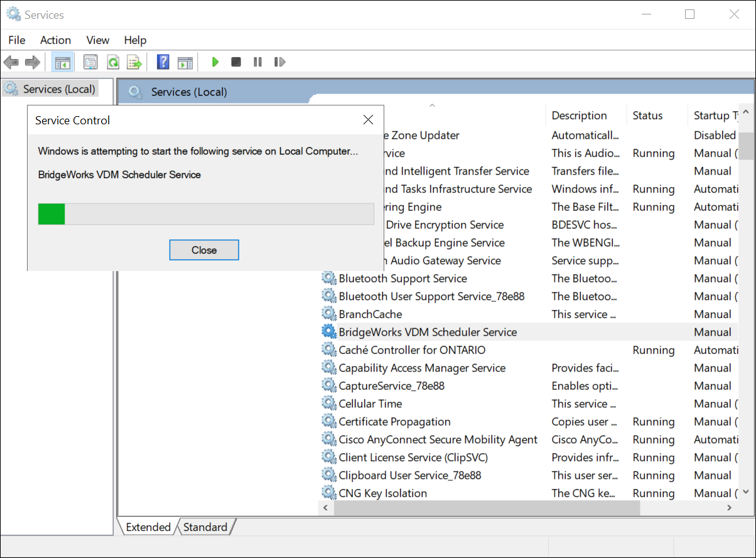Click 'Transfers file...' description cell
Image resolution: width=756 pixels, height=558 pixels.
point(585,171)
